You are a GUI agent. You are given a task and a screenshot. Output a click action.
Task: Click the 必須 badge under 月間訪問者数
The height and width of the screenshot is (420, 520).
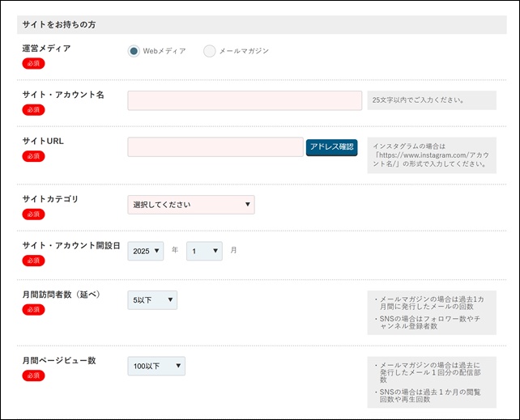pos(33,309)
